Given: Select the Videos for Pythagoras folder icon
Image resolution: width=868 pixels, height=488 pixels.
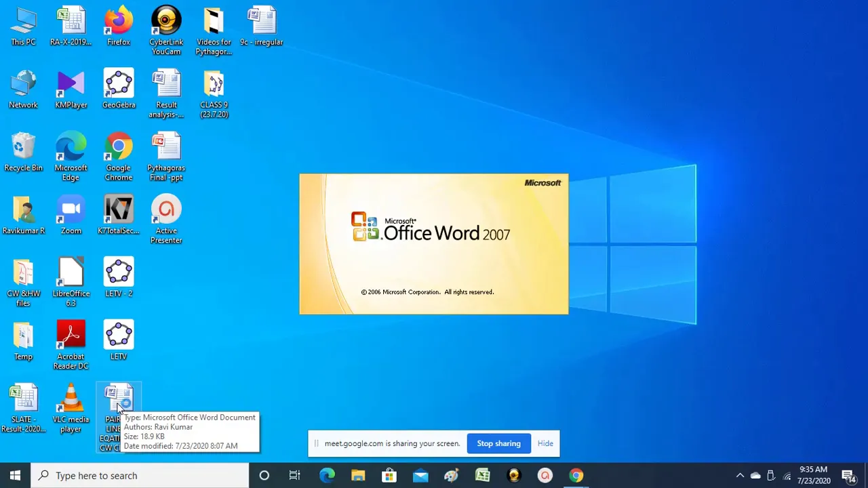Looking at the screenshot, I should coord(214,31).
